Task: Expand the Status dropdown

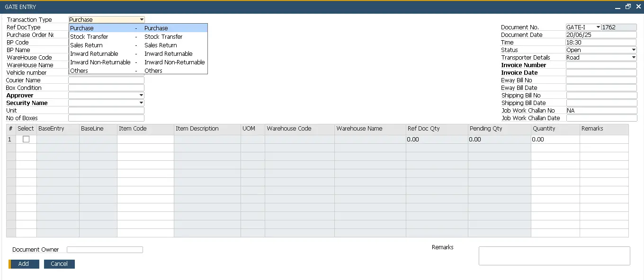Action: pos(634,50)
